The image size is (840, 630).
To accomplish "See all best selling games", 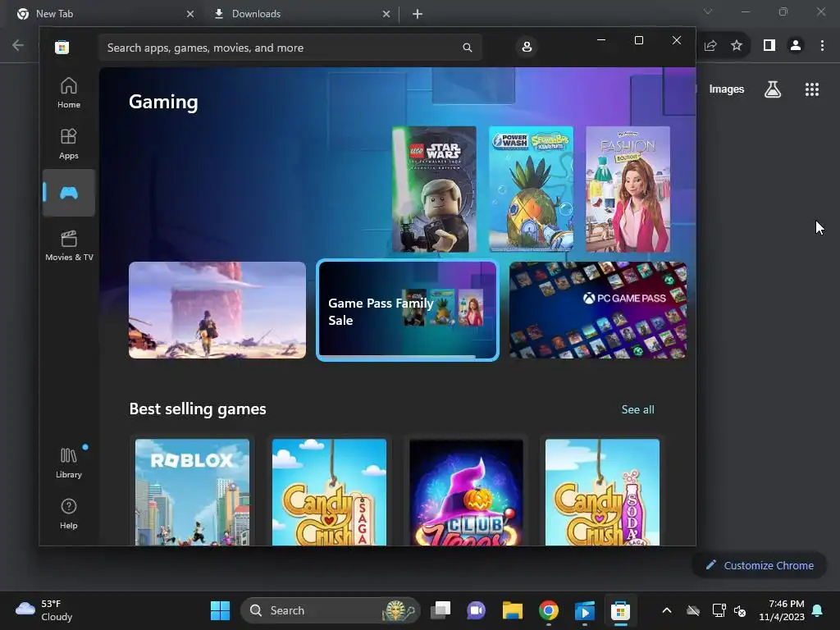I will click(x=637, y=409).
